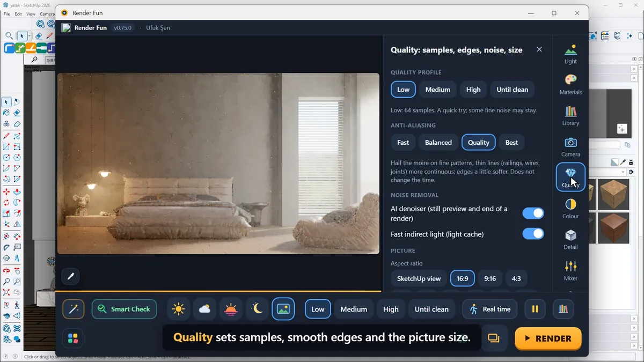Screen dimensions: 644x362
Task: Click the red-brown wood material swatch
Action: 614,228
